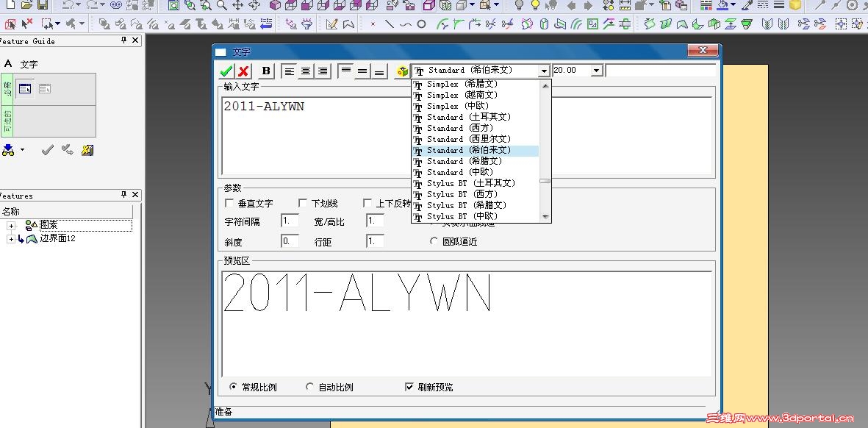Click the gray check mark in Feature Guide
Image resolution: width=868 pixels, height=428 pixels.
[x=48, y=150]
